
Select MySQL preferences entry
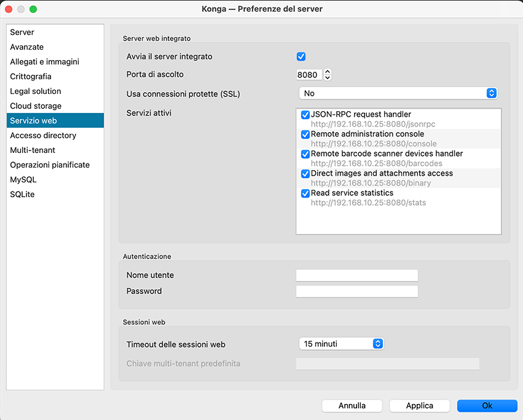click(x=23, y=179)
